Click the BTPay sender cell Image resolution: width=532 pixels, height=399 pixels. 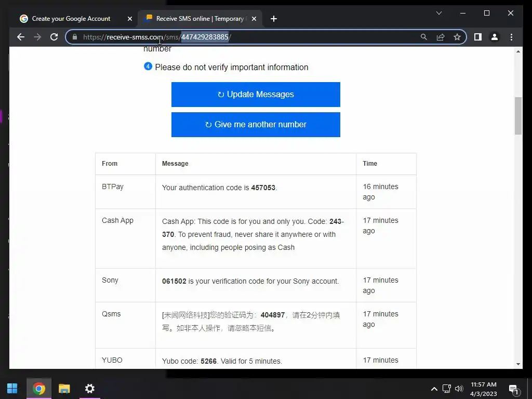point(125,192)
